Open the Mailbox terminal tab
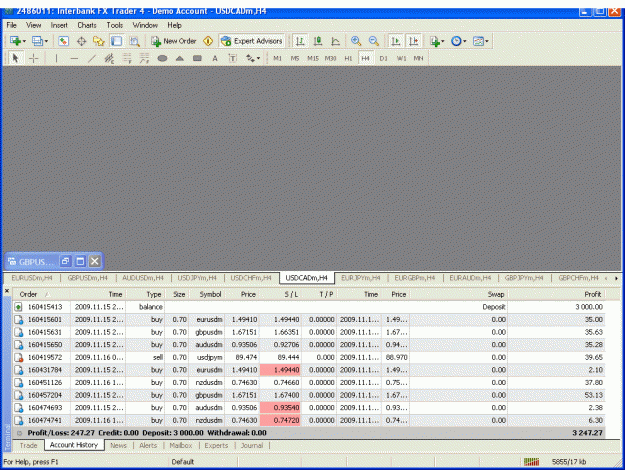This screenshot has height=470, width=625. pos(181,445)
